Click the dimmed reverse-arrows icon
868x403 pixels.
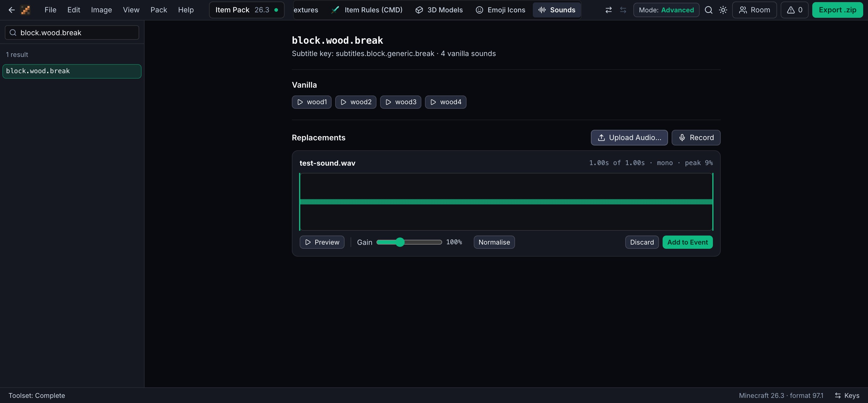[623, 10]
